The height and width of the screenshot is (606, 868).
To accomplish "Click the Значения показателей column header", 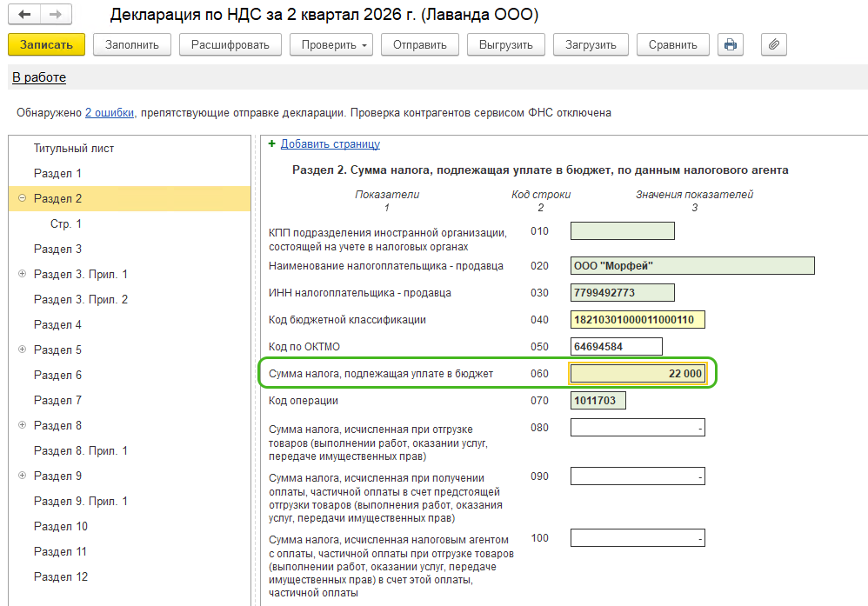I will pos(694,195).
